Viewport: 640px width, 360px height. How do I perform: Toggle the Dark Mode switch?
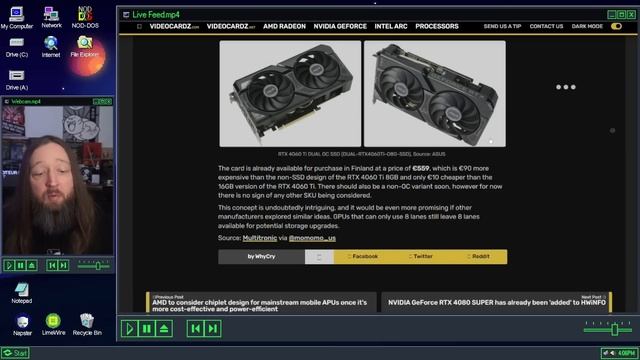(616, 26)
